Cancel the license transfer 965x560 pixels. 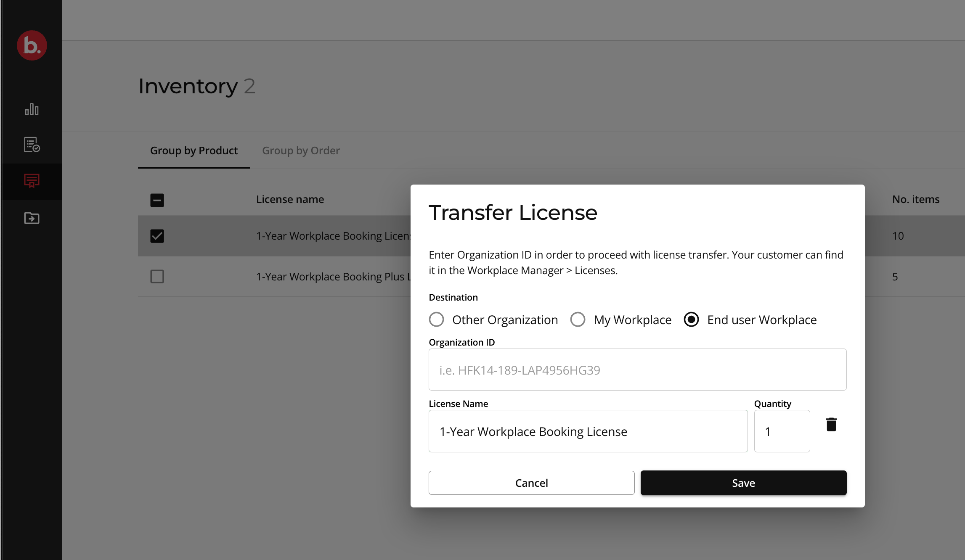(532, 483)
